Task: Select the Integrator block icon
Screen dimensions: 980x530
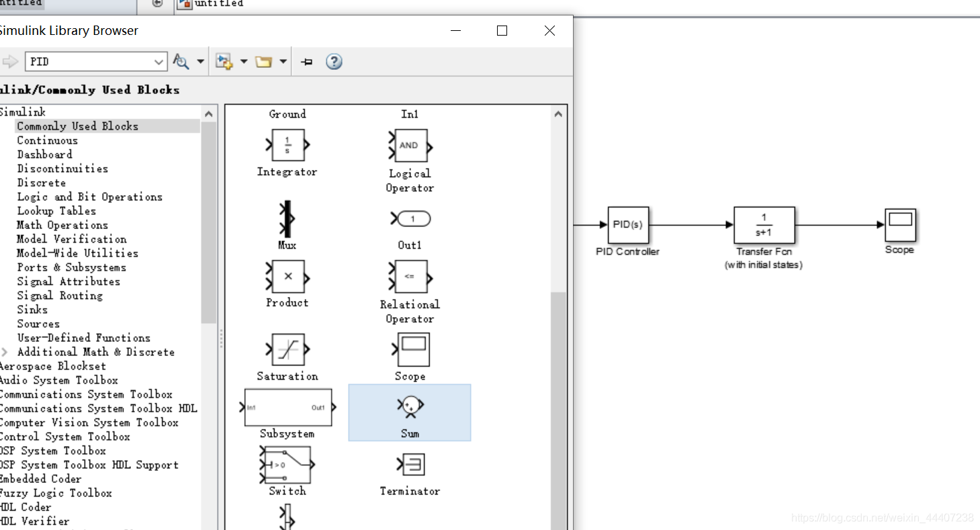Action: tap(287, 145)
